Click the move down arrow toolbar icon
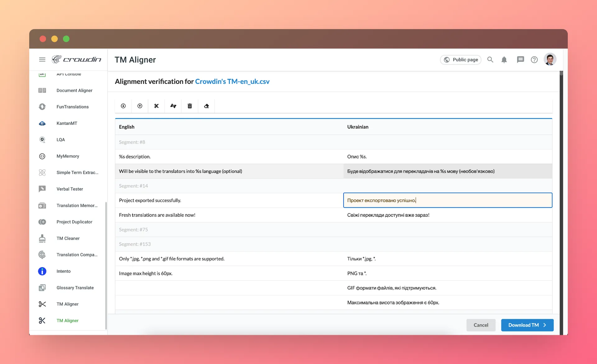This screenshot has width=597, height=364. (123, 106)
